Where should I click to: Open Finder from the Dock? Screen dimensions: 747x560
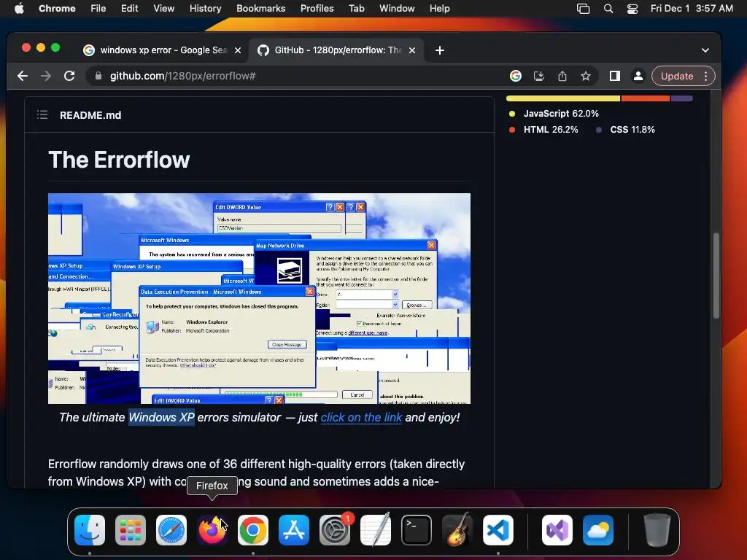[90, 530]
